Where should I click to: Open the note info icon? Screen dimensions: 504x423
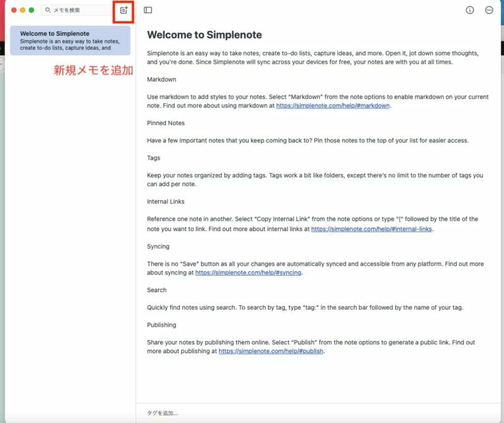469,10
